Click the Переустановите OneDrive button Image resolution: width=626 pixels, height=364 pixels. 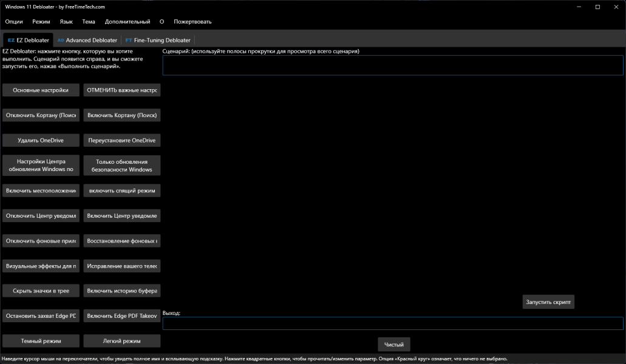pyautogui.click(x=122, y=140)
